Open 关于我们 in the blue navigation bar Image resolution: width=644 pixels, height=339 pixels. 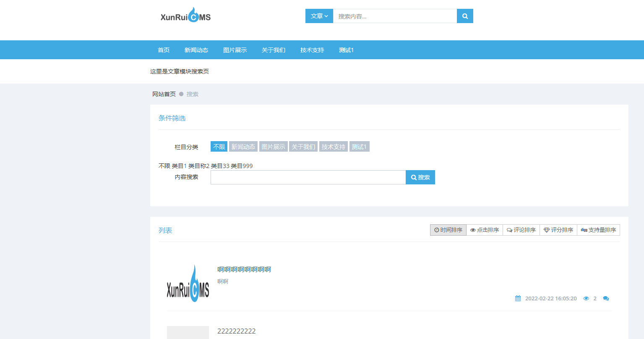[x=274, y=50]
